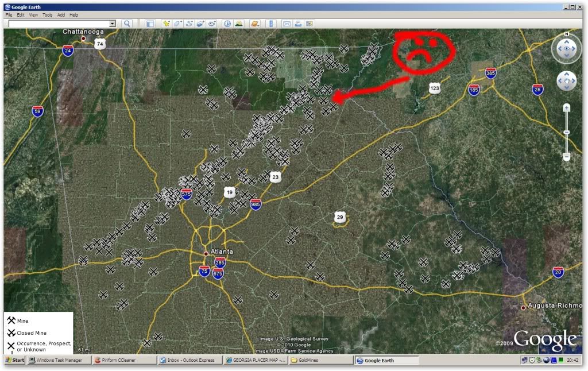Open the Tools menu
This screenshot has height=371, width=588.
47,15
